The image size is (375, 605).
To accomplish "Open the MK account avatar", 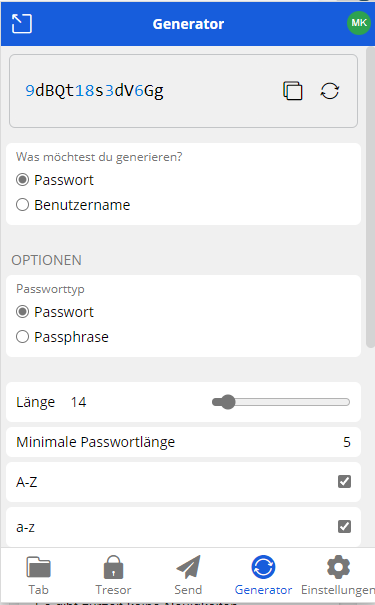I will [x=359, y=23].
